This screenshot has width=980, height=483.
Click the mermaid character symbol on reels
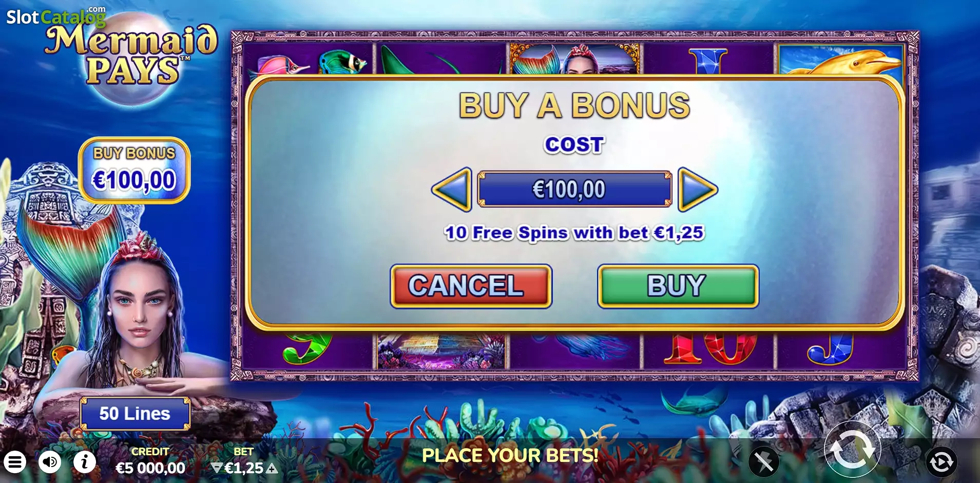click(574, 59)
